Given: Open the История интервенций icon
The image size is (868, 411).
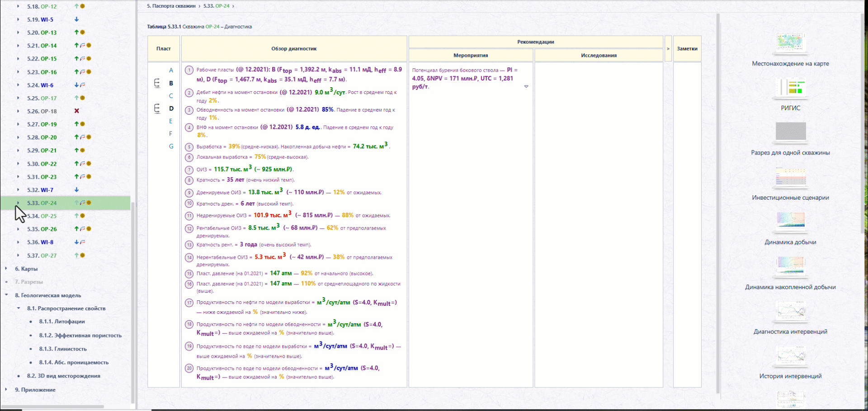Looking at the screenshot, I should [791, 355].
